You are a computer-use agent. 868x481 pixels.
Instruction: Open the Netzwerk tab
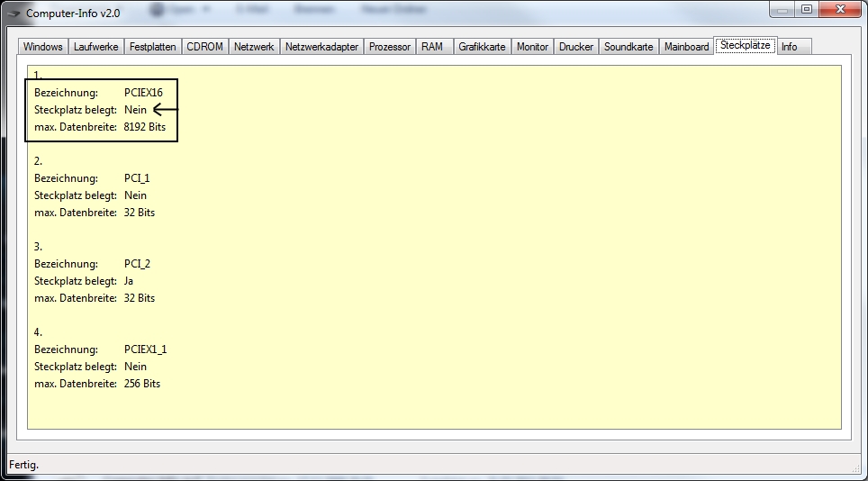254,47
